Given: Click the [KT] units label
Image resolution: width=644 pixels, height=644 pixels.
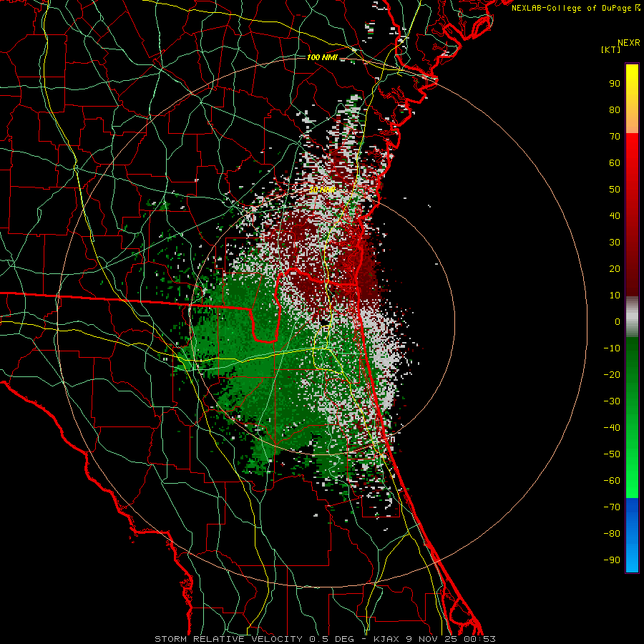Looking at the screenshot, I should point(611,49).
